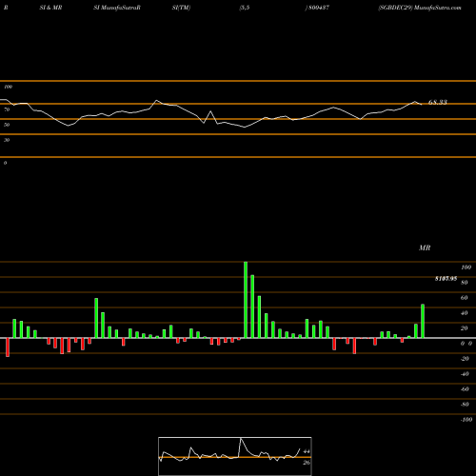The width and height of the screenshot is (476, 476).
Task: Click the (5,5 parameter text in header
Action: (x=245, y=8)
